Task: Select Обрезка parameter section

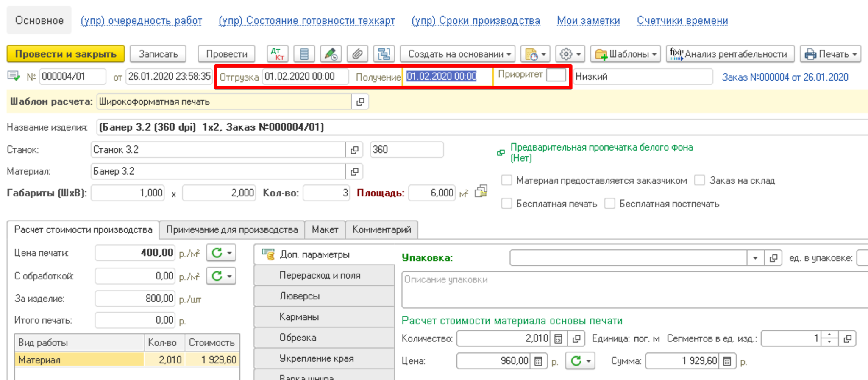Action: click(x=324, y=338)
